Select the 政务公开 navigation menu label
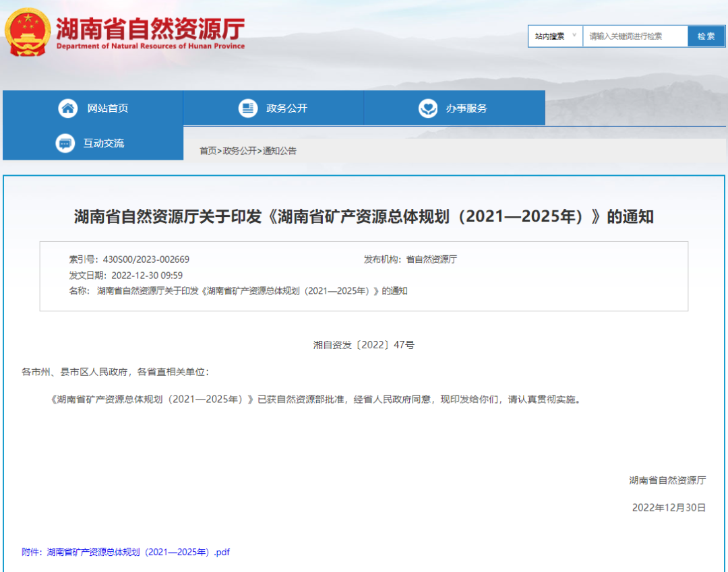 (x=286, y=108)
